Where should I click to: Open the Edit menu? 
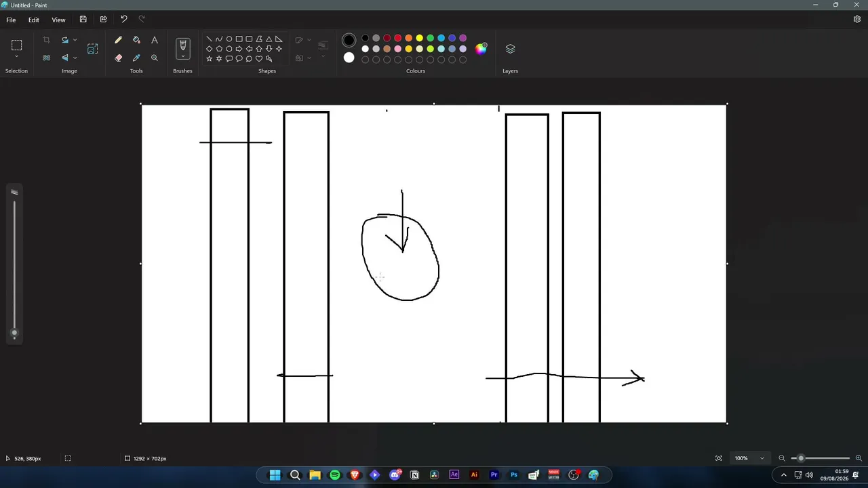pos(33,20)
